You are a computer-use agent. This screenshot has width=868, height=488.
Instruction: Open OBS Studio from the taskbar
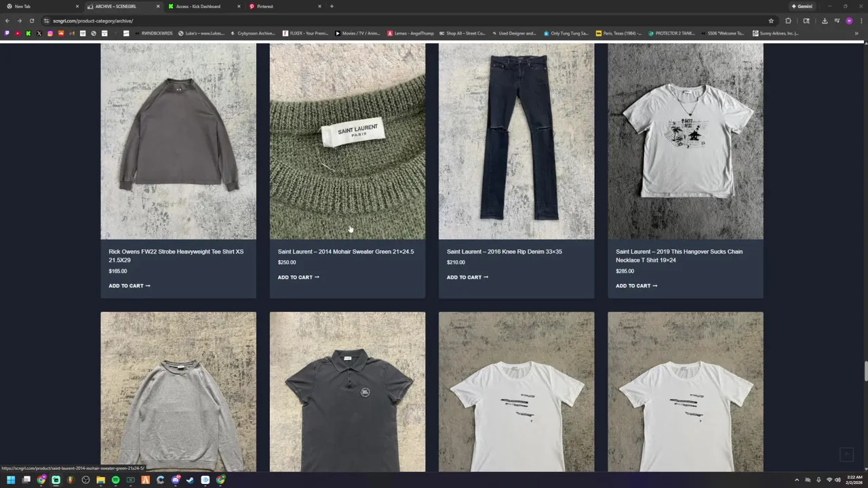click(x=85, y=480)
